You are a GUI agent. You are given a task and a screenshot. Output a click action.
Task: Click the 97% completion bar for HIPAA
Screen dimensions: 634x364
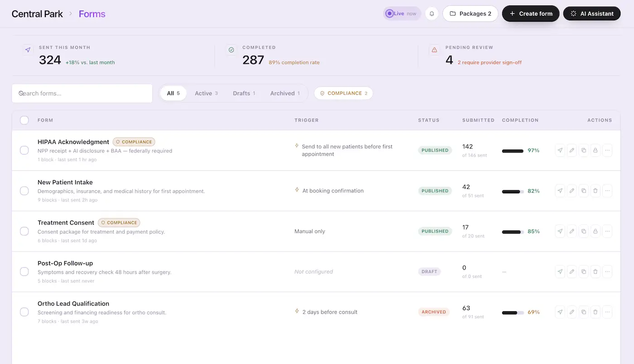pos(513,151)
